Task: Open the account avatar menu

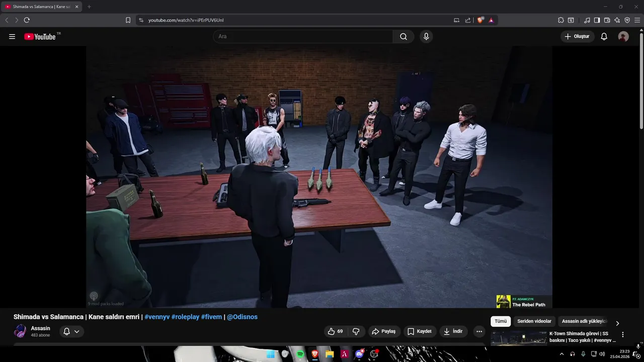Action: pos(623,36)
